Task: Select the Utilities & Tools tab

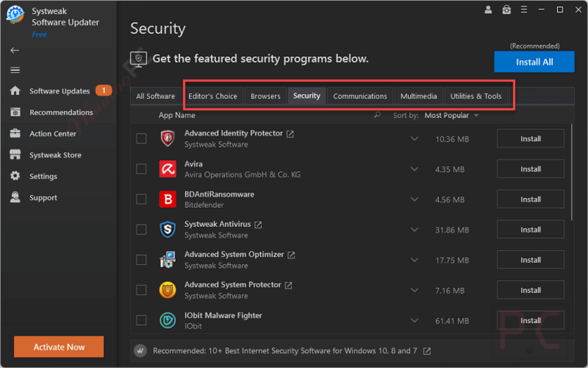Action: point(476,96)
